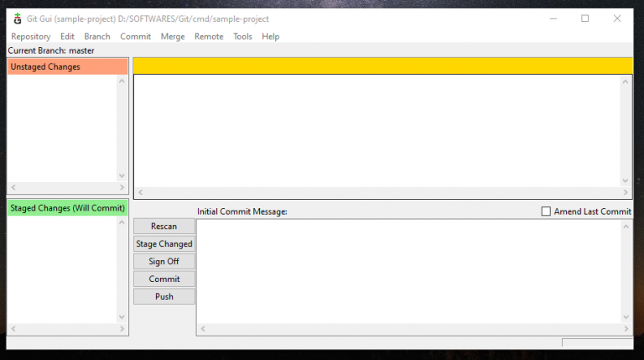
Task: Click the Sign Off button
Action: 164,262
